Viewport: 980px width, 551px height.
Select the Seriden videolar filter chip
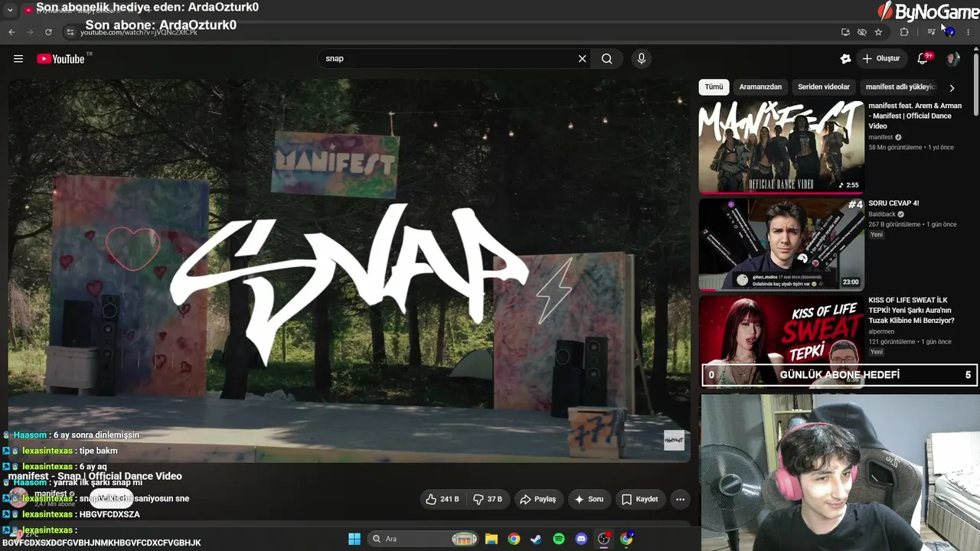[x=824, y=87]
